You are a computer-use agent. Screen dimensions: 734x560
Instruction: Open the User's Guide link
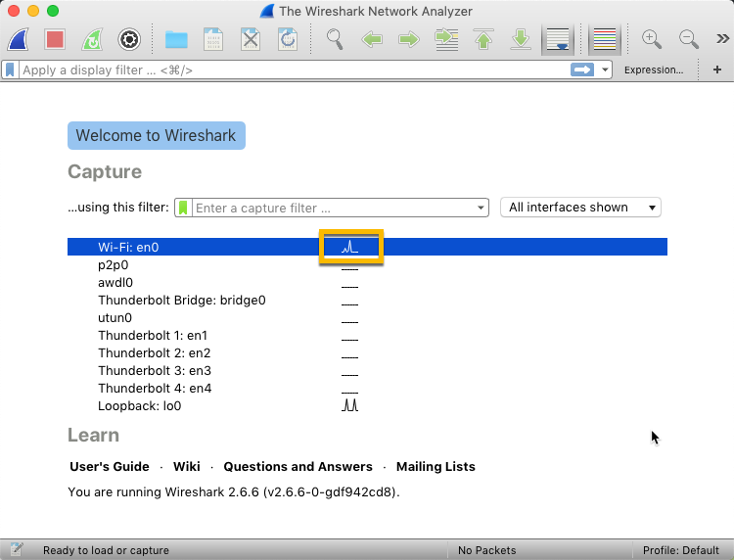[x=109, y=466]
